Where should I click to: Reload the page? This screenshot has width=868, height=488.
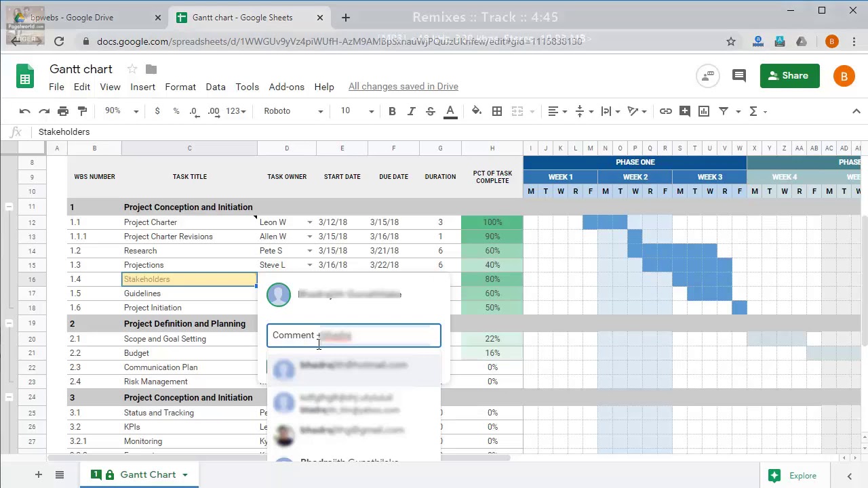(59, 41)
